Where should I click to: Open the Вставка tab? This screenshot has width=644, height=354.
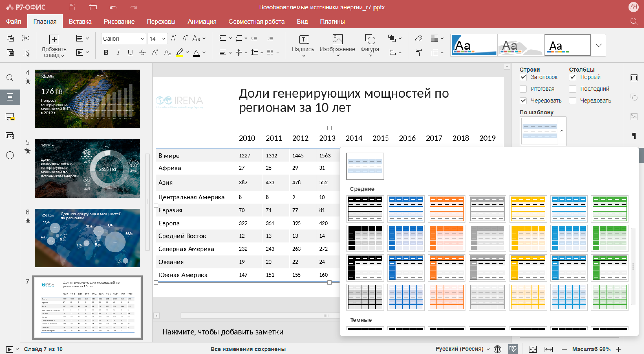[x=80, y=22]
